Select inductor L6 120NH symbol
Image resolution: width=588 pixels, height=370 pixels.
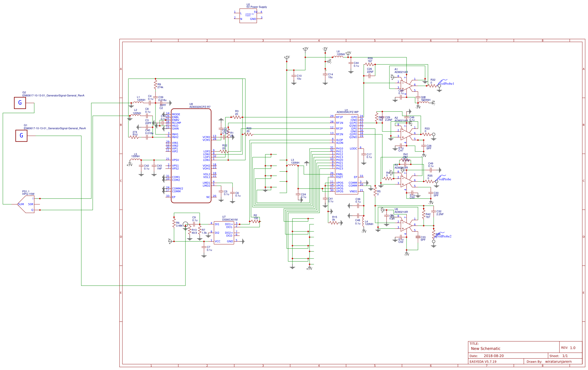(338, 57)
